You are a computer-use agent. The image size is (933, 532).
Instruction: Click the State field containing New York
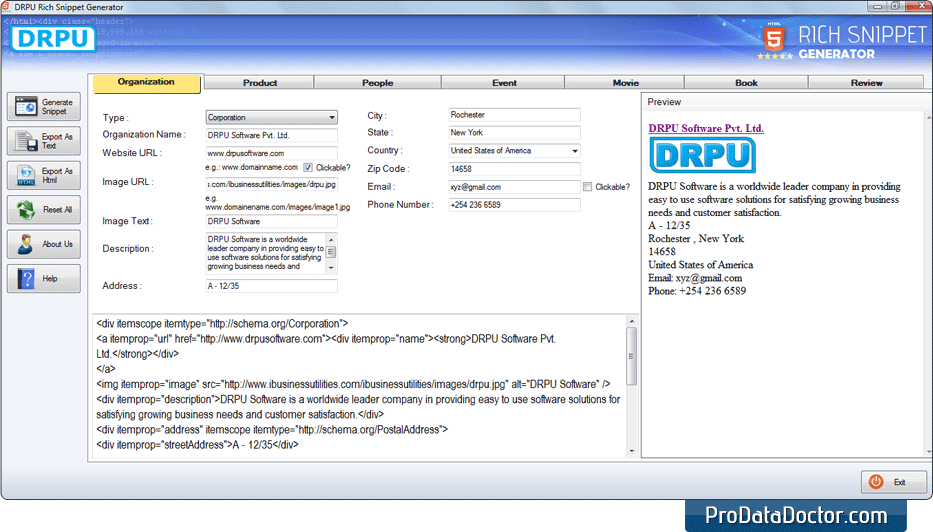(x=514, y=133)
